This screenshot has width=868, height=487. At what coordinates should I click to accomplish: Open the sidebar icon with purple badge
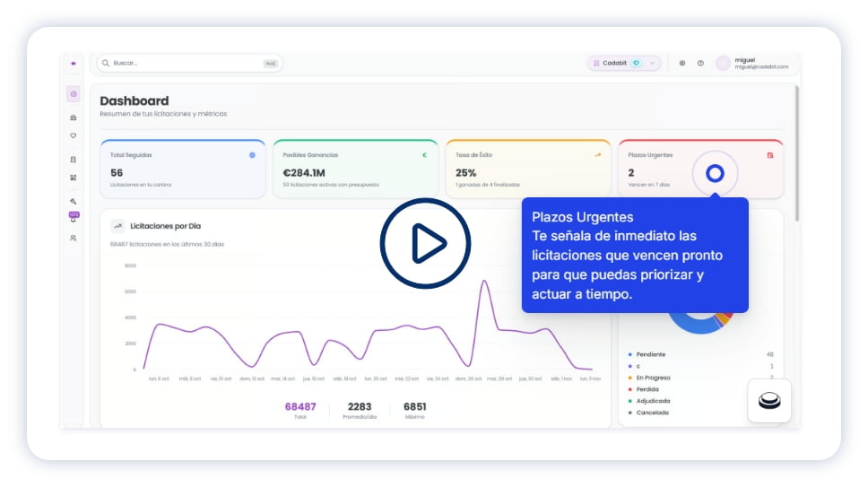pos(73,217)
